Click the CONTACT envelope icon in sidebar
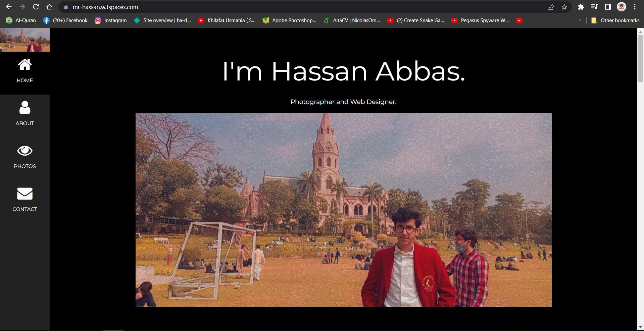644x331 pixels. pos(25,194)
